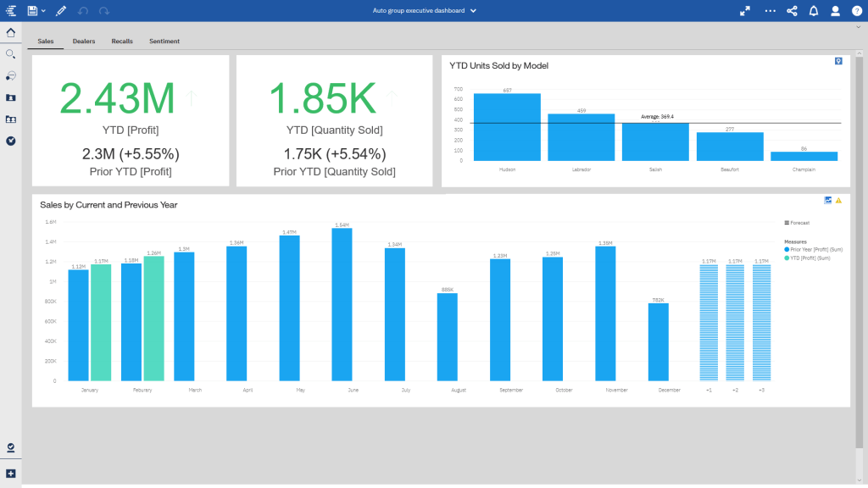The height and width of the screenshot is (488, 868).
Task: Open the Save icon's dropdown arrow
Action: click(44, 10)
